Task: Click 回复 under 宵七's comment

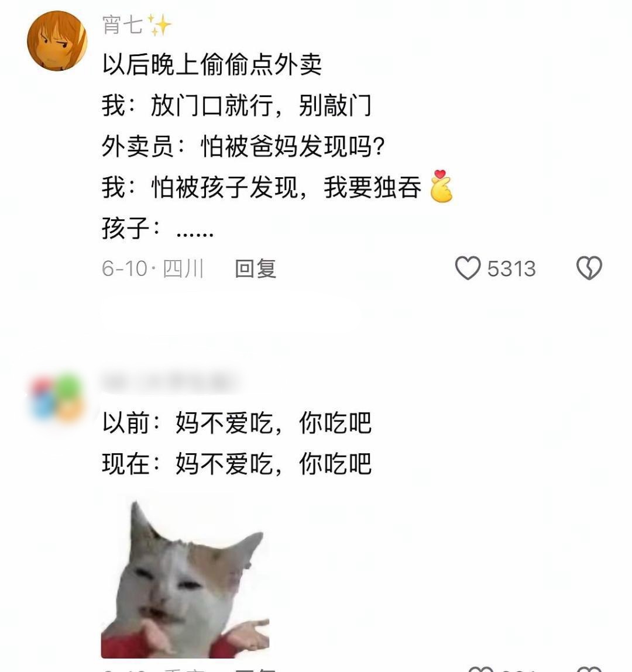Action: [256, 268]
